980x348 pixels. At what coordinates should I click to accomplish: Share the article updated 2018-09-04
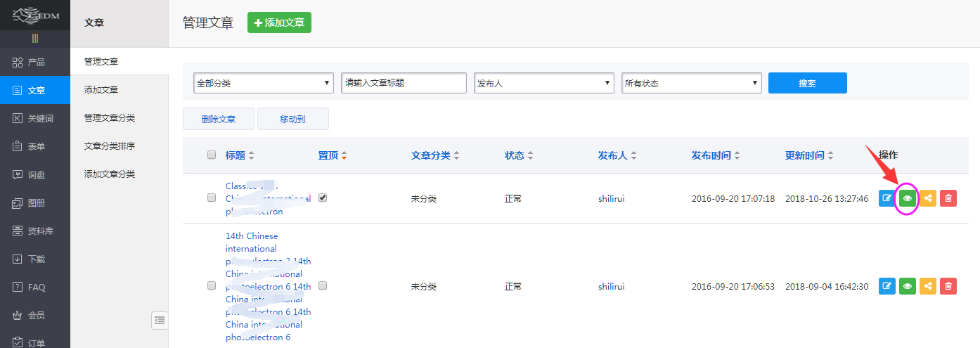click(x=928, y=286)
